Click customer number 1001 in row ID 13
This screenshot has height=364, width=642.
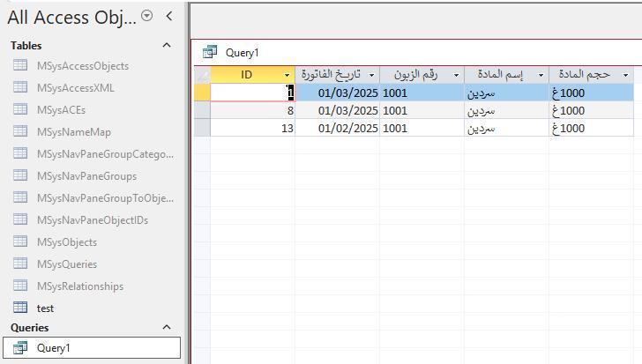click(x=422, y=128)
